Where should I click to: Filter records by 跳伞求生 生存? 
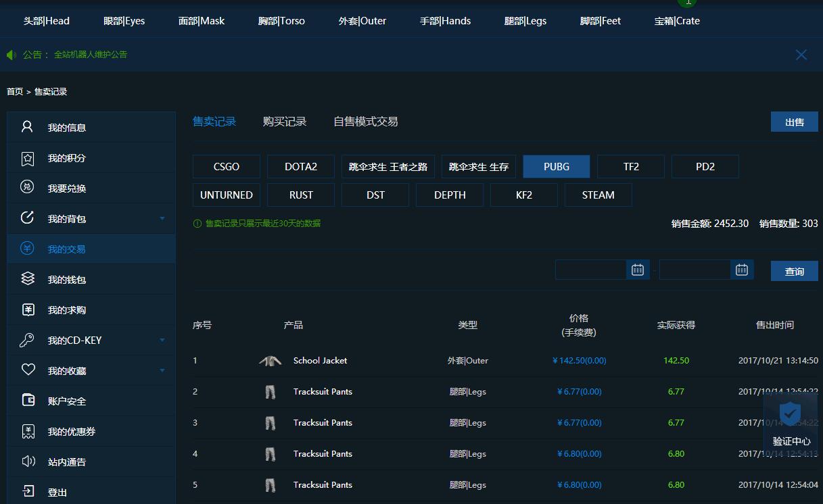(479, 167)
